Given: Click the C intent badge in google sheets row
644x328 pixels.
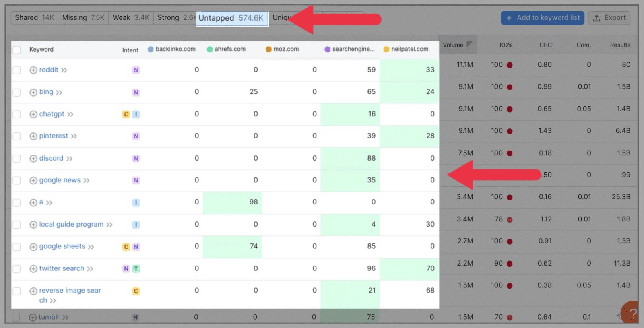Looking at the screenshot, I should point(126,247).
